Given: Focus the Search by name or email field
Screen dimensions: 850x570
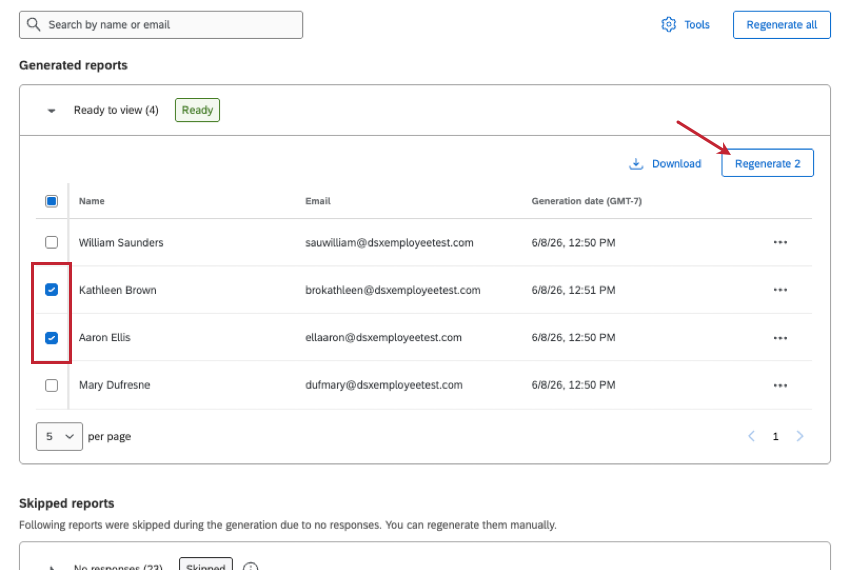Looking at the screenshot, I should pyautogui.click(x=161, y=25).
